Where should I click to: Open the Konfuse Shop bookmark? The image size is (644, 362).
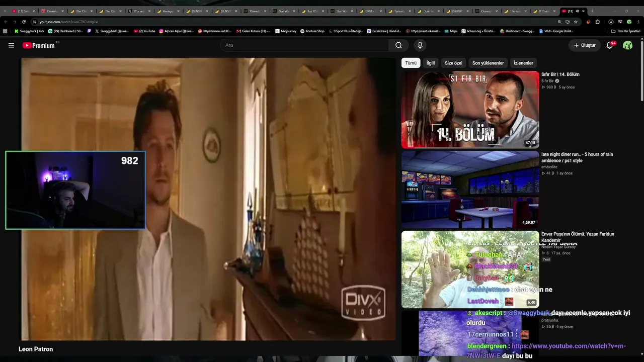(x=312, y=31)
